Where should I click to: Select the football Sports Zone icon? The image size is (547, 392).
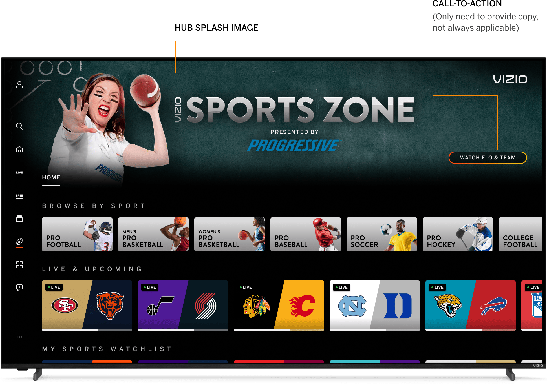(19, 242)
